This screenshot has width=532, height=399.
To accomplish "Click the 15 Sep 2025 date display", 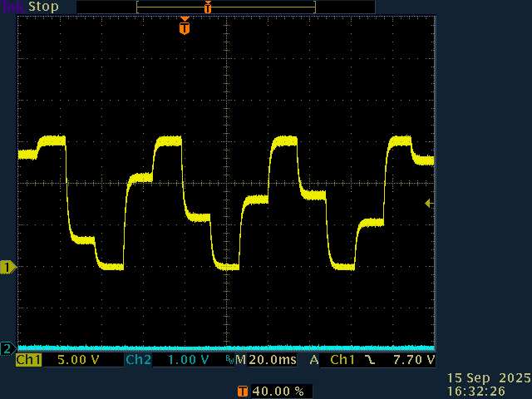I will [490, 377].
